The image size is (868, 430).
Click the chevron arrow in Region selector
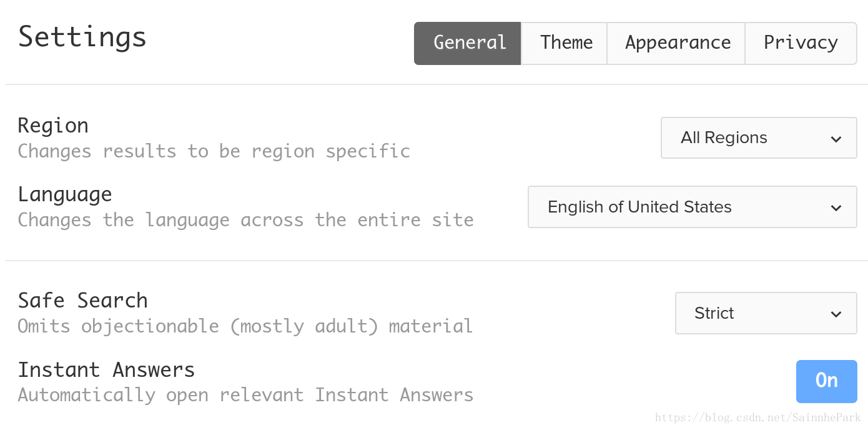pos(836,139)
